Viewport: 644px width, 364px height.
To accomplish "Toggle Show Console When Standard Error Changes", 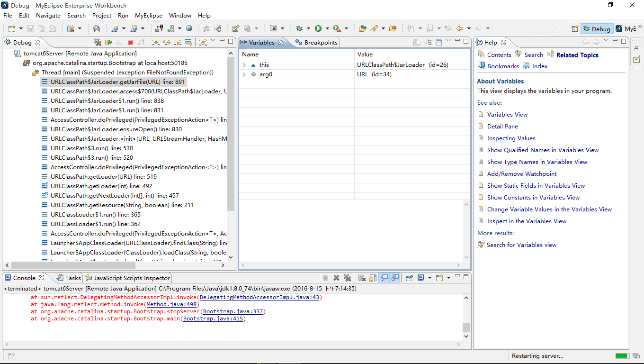I will click(395, 278).
